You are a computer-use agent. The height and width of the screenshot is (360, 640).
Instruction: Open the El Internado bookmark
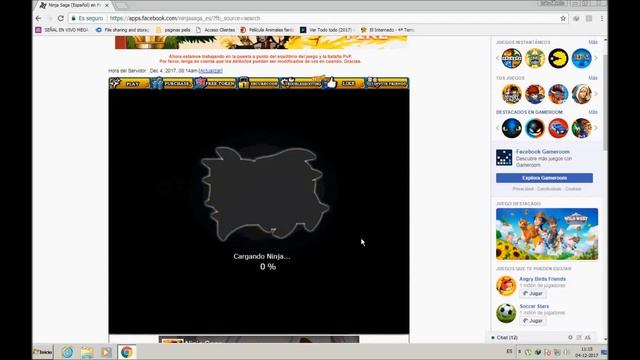(387, 30)
